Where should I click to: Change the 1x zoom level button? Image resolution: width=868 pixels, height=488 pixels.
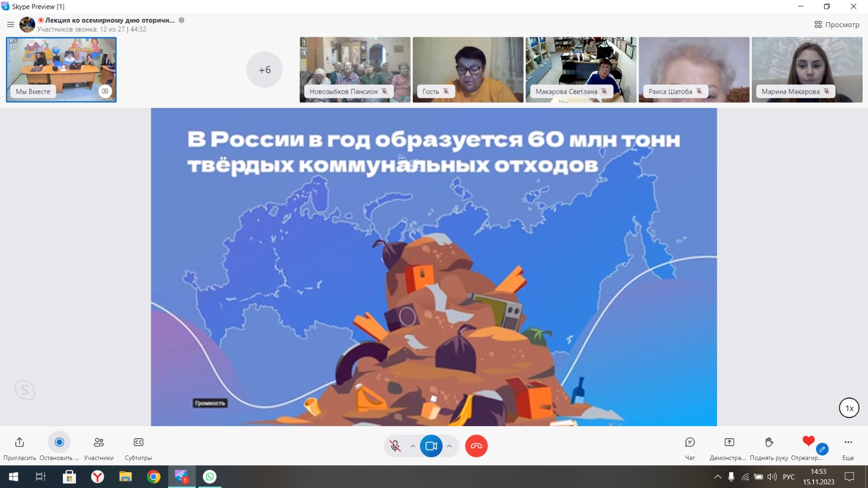click(850, 408)
